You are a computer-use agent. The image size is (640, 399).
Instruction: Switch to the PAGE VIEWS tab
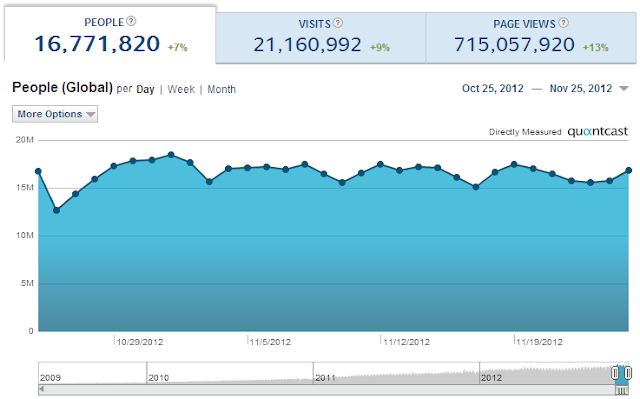(x=531, y=38)
